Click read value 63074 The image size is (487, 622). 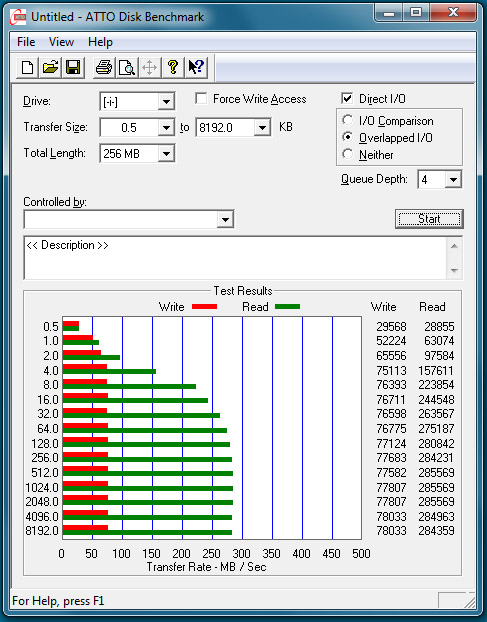(439, 341)
